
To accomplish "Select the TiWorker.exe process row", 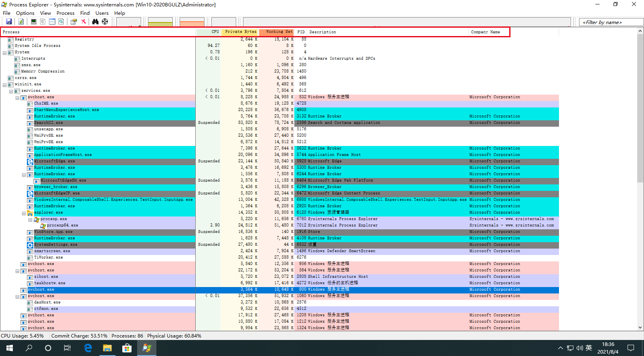I will click(279, 258).
